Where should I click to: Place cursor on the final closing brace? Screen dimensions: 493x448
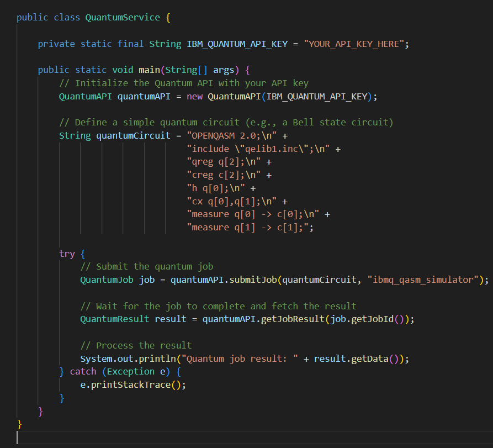coord(18,424)
